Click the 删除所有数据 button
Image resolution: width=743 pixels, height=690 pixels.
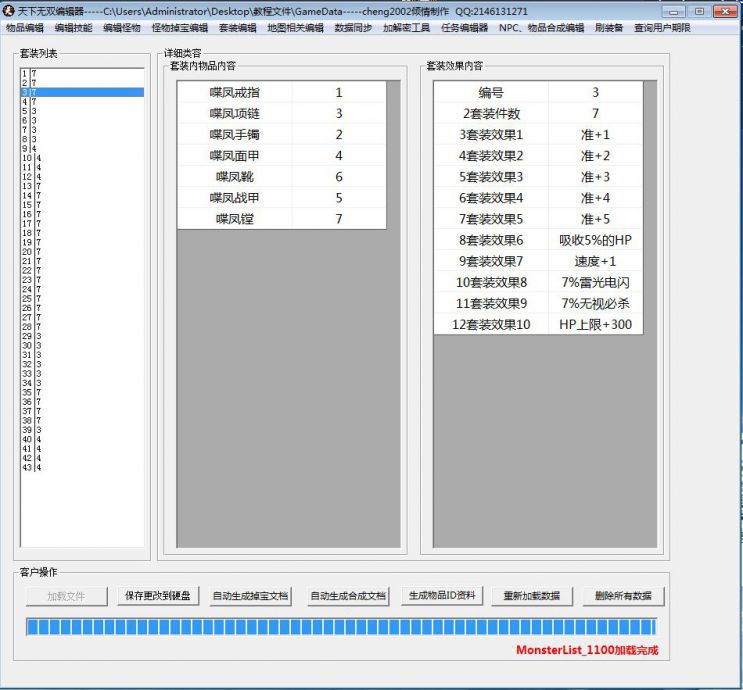623,596
